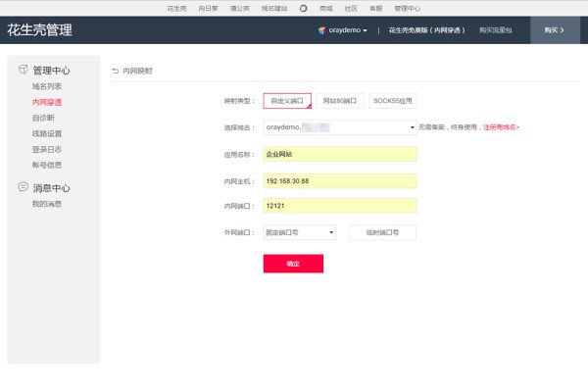The height and width of the screenshot is (392, 588).
Task: Click the red 确定 confirm button
Action: coord(293,264)
